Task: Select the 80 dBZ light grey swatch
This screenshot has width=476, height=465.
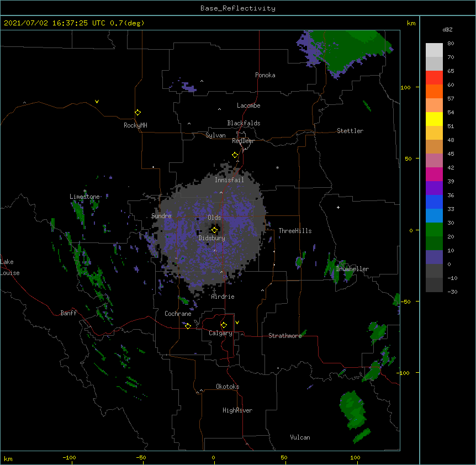Action: pyautogui.click(x=434, y=50)
